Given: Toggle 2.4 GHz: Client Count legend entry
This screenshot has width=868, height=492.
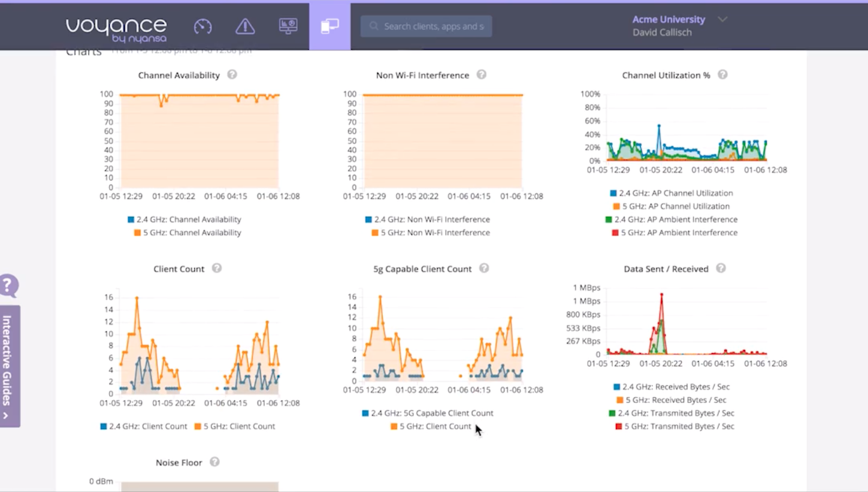Looking at the screenshot, I should [144, 426].
